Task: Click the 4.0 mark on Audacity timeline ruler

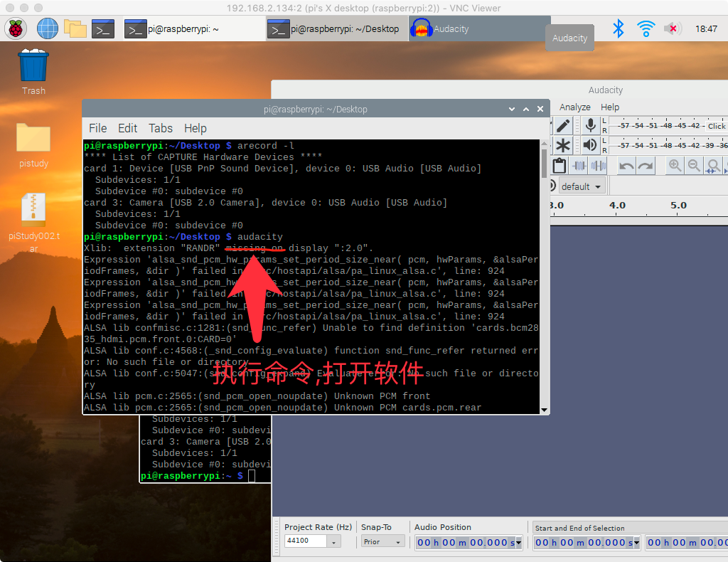Action: click(x=617, y=206)
